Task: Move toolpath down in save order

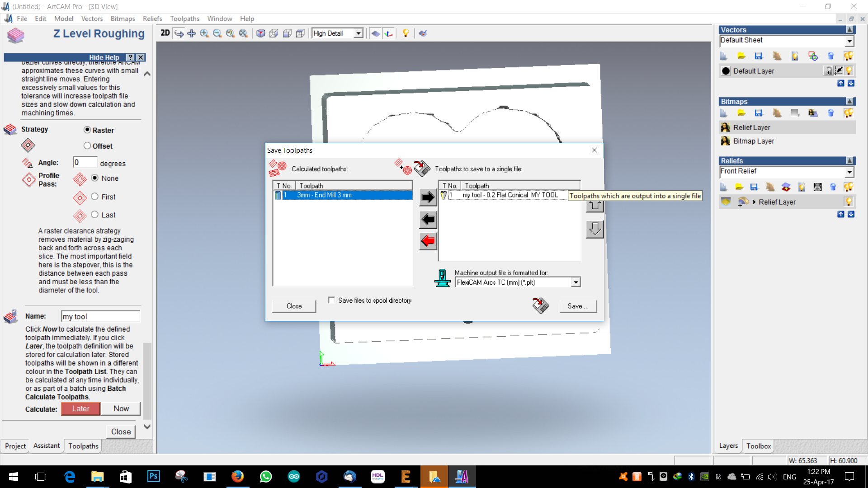Action: tap(595, 229)
